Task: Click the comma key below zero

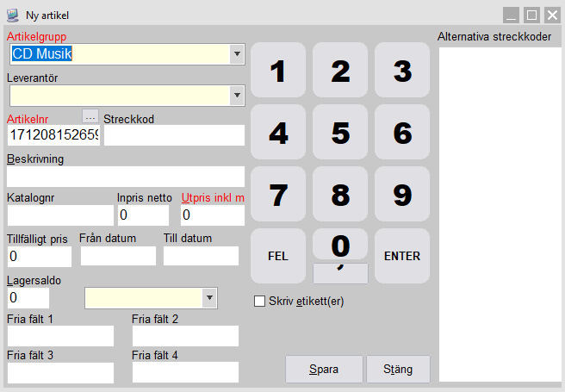Action: tap(340, 274)
